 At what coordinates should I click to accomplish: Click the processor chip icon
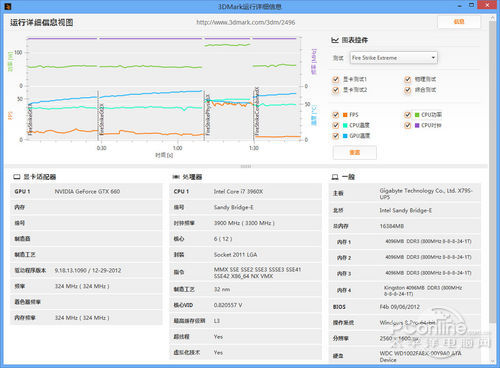[176, 177]
